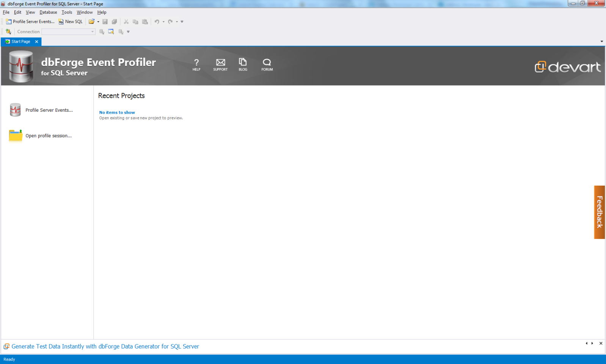Click the Recent Projects heading
The height and width of the screenshot is (364, 606).
121,96
